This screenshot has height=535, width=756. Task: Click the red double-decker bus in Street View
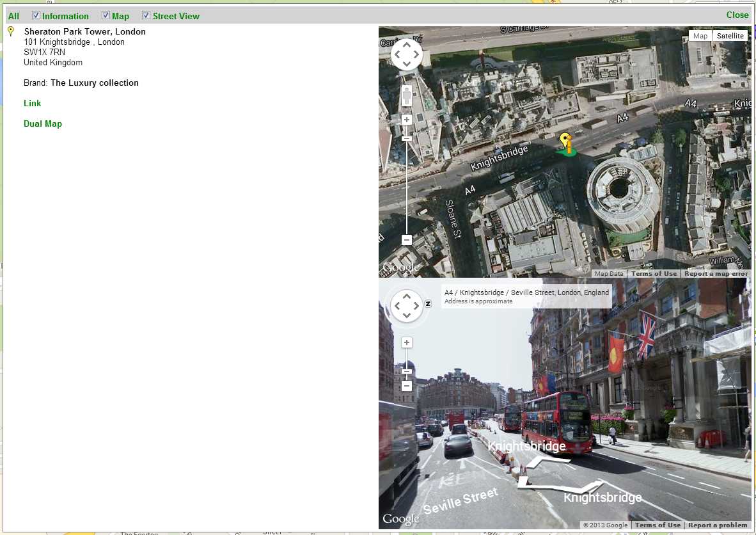[x=557, y=422]
